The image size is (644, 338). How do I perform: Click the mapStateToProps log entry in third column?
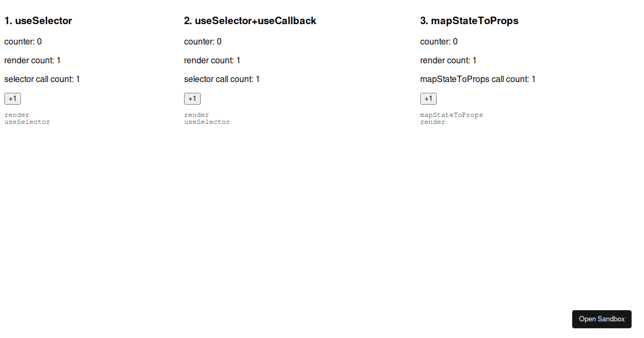tap(451, 114)
